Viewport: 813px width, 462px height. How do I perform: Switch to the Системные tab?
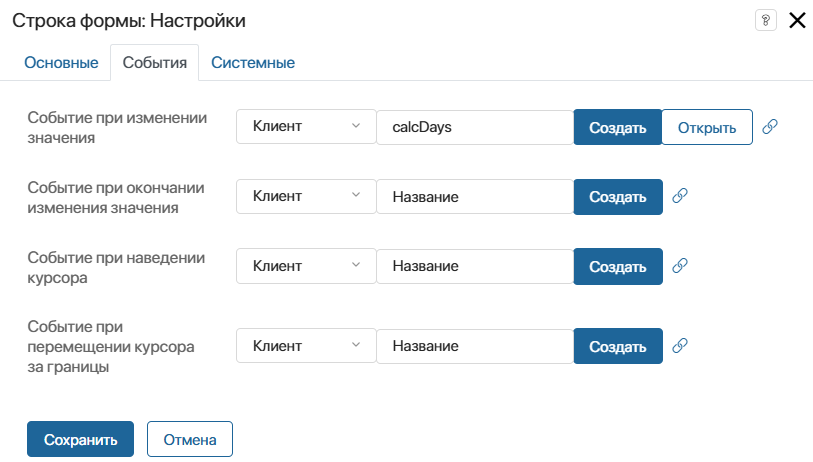point(252,62)
